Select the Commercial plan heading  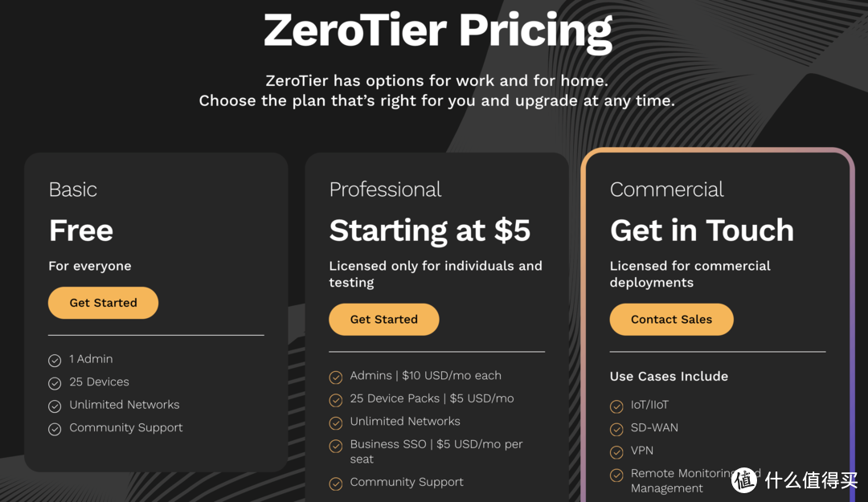[x=666, y=190]
